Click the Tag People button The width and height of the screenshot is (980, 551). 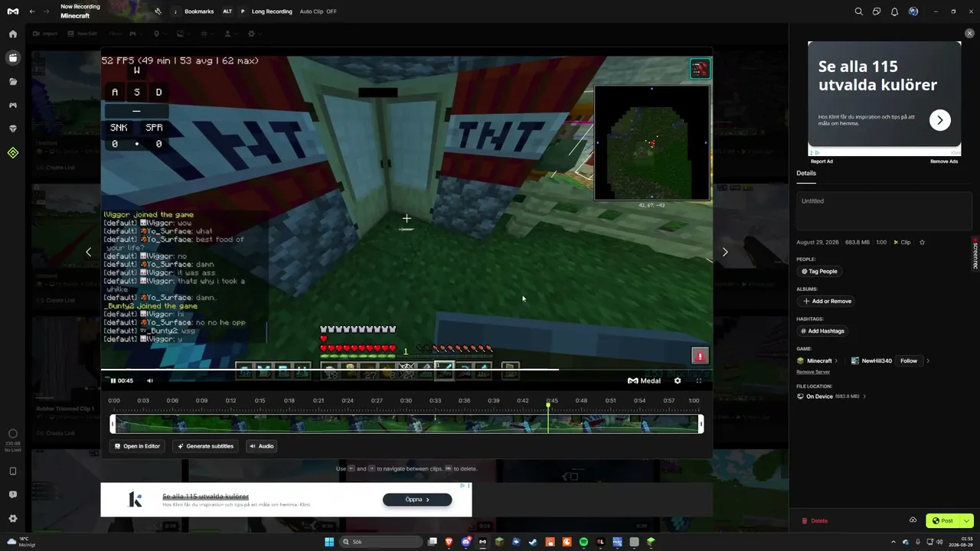[819, 271]
